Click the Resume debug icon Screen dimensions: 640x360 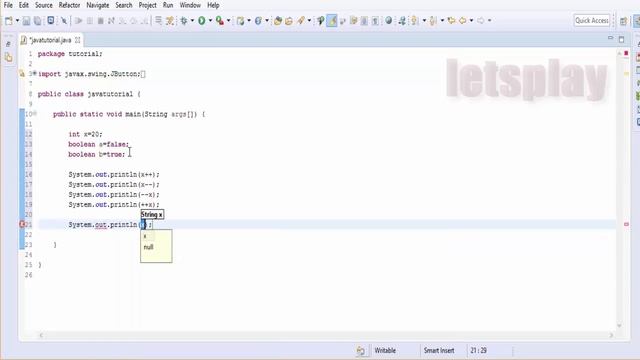(79, 21)
